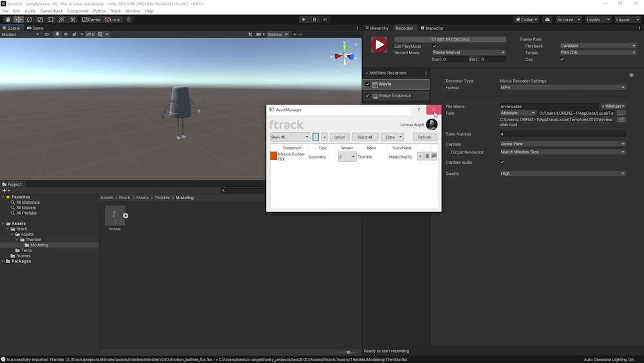Open the Collab dropdown
The image size is (644, 363).
click(x=527, y=19)
